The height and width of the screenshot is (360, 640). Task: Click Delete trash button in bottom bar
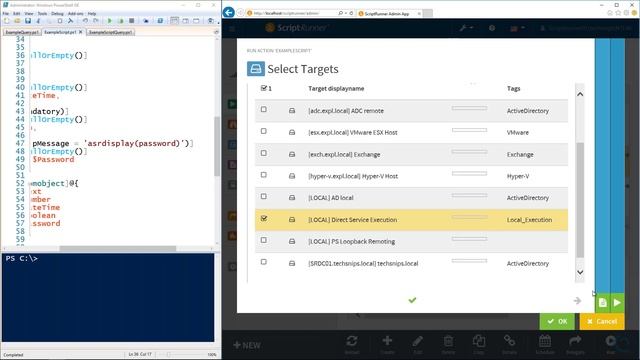pyautogui.click(x=448, y=344)
